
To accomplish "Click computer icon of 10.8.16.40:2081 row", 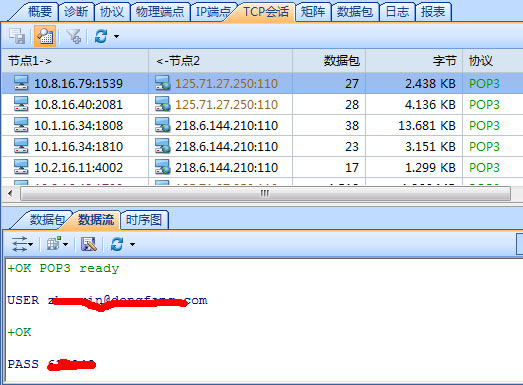I will pyautogui.click(x=21, y=104).
